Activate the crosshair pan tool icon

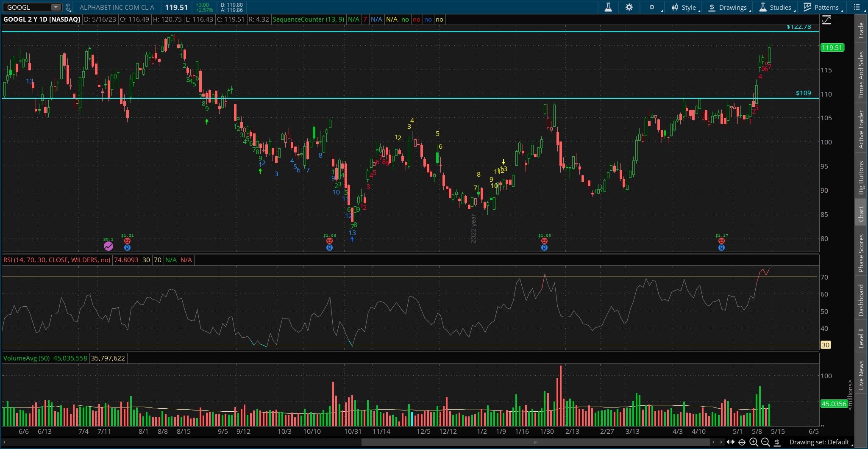pyautogui.click(x=742, y=442)
